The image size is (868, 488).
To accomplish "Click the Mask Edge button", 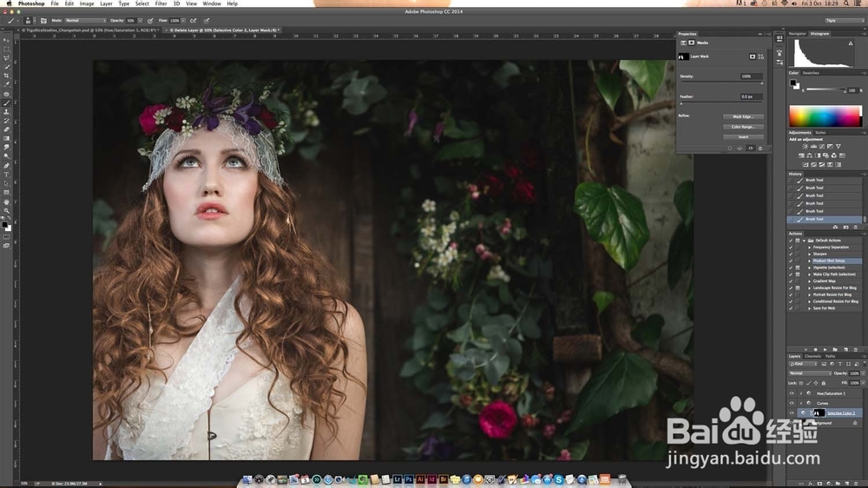I will [744, 116].
